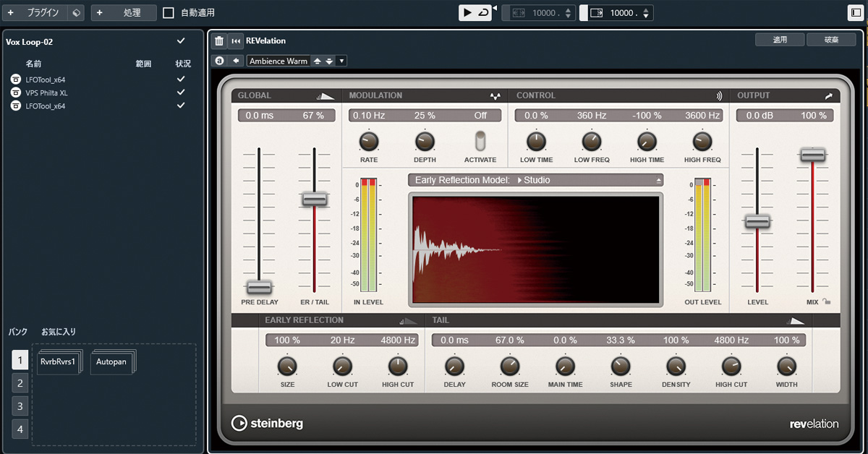Screen dimensions: 868x454
Task: Open the preset menu triangle after the arrows
Action: pos(342,61)
